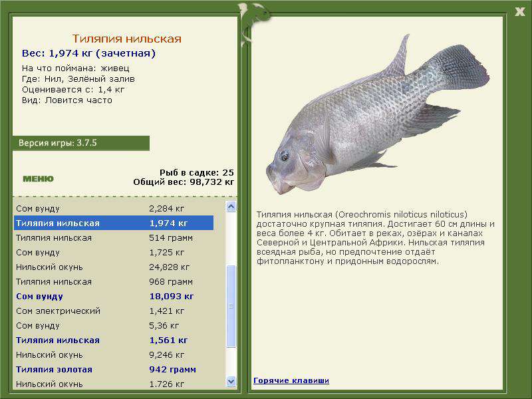Click the Nile tilapia fish picture

(378, 115)
